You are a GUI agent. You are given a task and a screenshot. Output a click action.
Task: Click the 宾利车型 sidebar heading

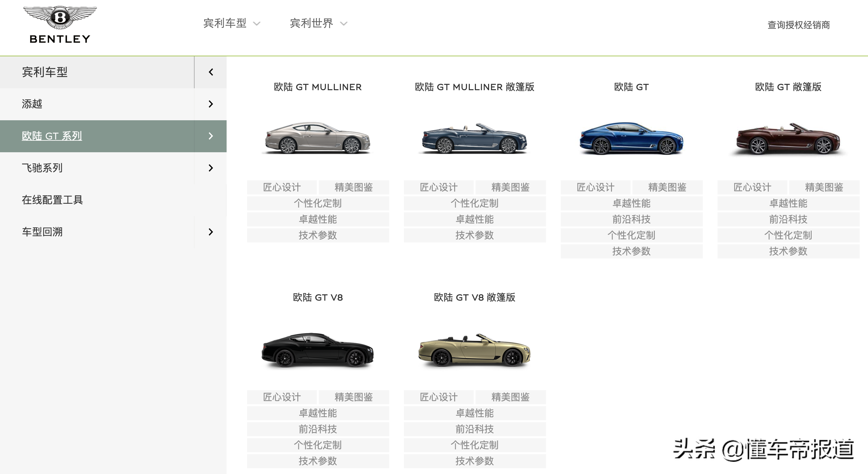point(45,72)
